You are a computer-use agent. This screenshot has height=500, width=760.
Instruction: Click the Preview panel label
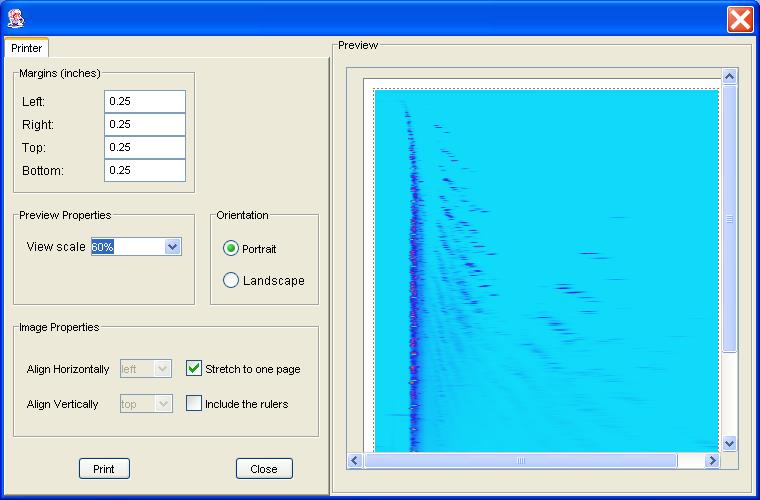[x=358, y=45]
